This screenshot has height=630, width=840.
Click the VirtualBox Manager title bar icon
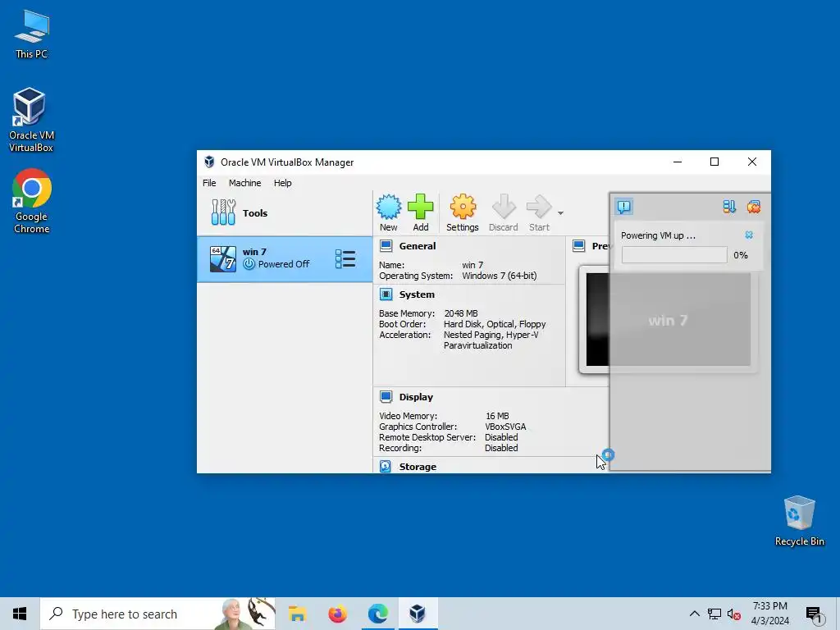[x=209, y=162]
